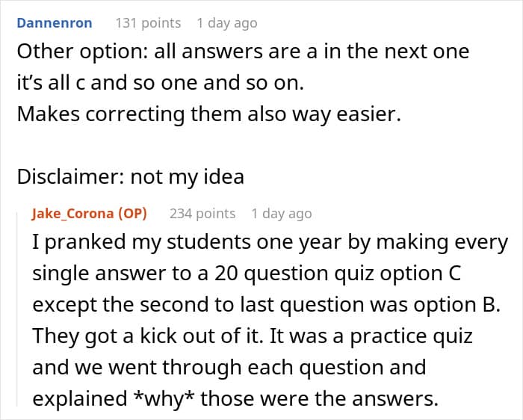Open Dannenron's user profile link
The width and height of the screenshot is (523, 420).
tap(55, 23)
